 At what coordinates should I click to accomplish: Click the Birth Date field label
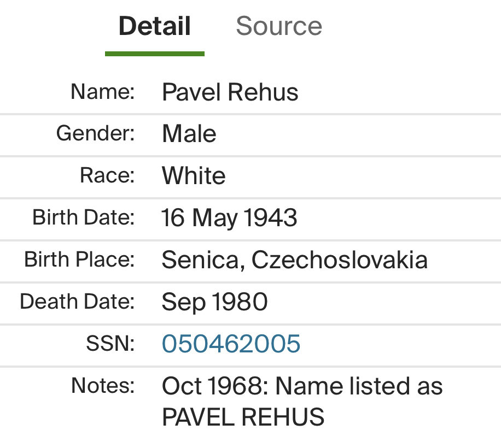[84, 217]
